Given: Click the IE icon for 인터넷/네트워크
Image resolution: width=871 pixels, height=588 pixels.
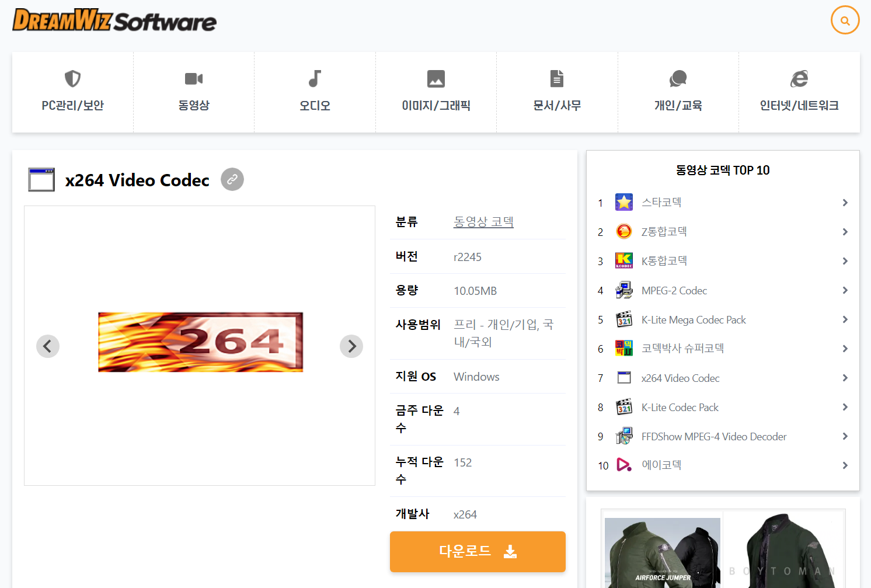Looking at the screenshot, I should pyautogui.click(x=799, y=78).
